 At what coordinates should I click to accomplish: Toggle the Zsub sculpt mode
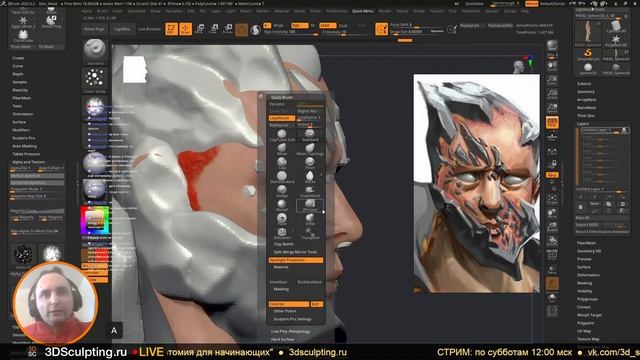[x=343, y=25]
